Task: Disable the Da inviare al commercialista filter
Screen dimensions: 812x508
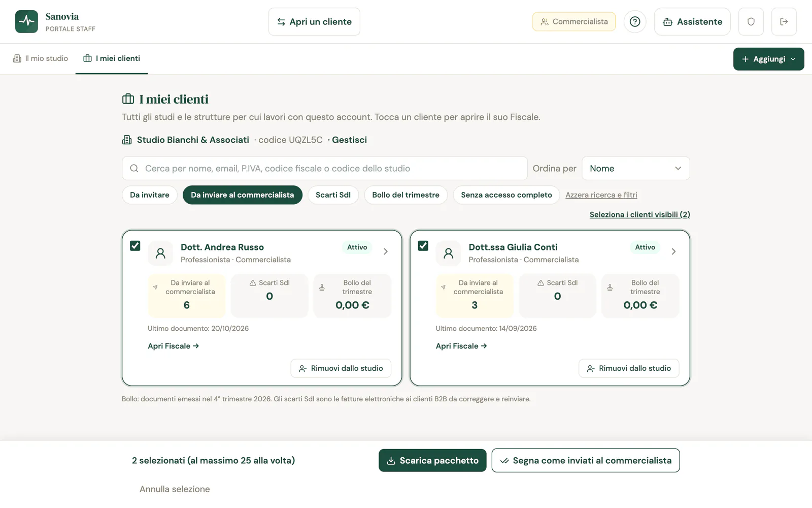Action: (243, 195)
